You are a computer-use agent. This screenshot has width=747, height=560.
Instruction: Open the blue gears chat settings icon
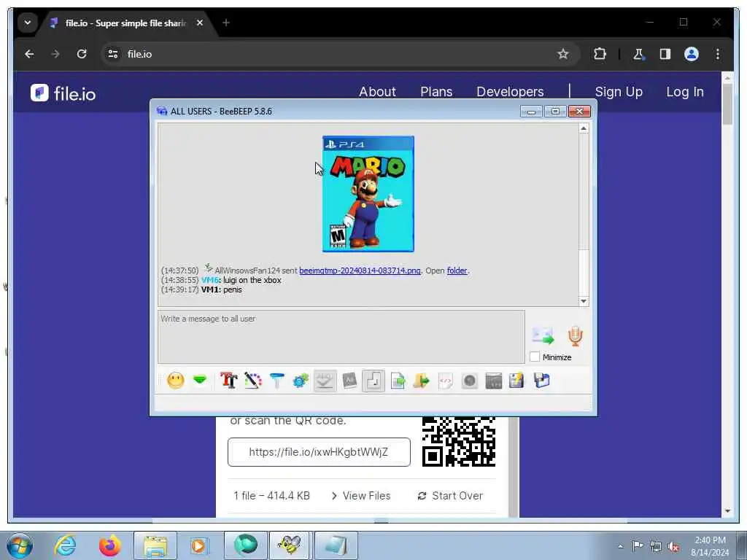point(301,381)
